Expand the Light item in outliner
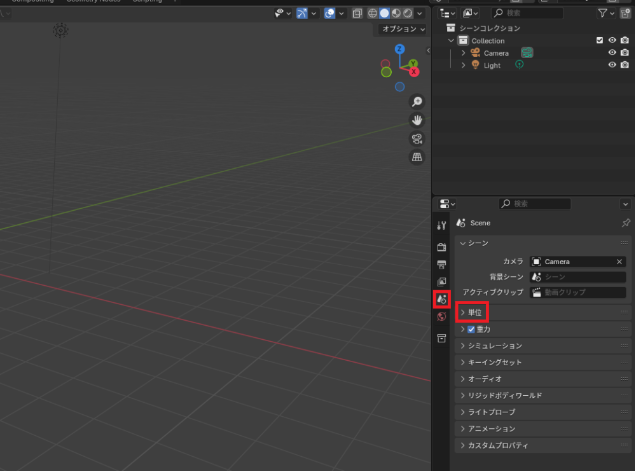Screen dimensions: 635x471 tap(463, 65)
